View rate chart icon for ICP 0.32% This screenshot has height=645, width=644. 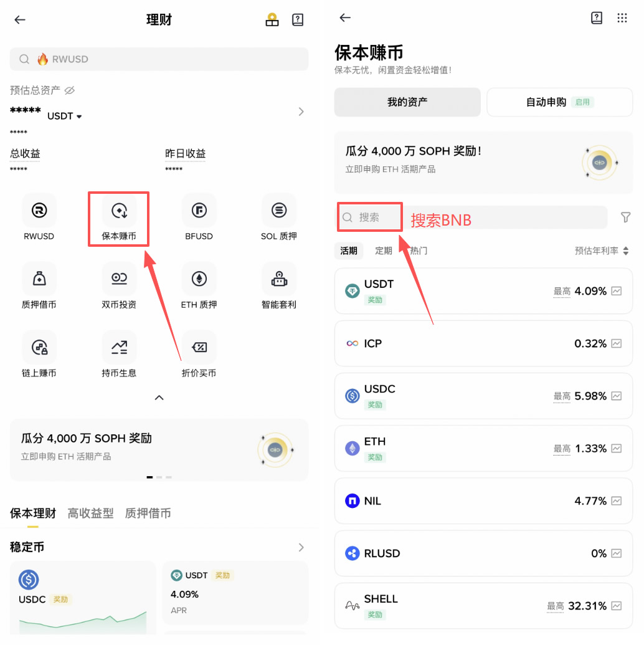[x=617, y=343]
